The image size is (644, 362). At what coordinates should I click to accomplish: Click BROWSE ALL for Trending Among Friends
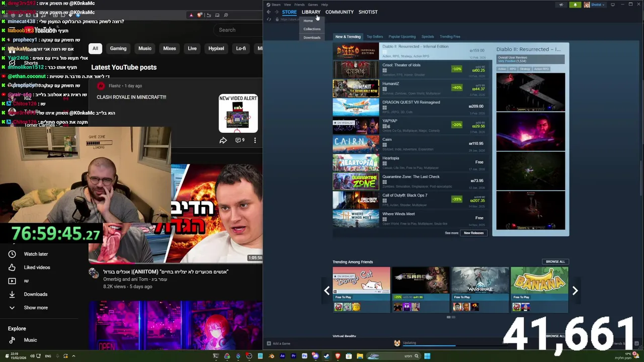click(555, 262)
